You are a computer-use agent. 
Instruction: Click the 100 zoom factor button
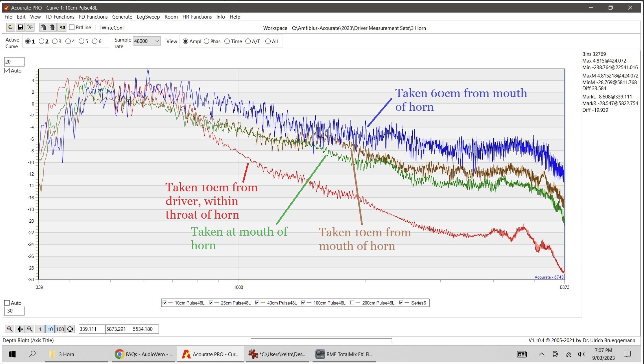click(x=60, y=329)
